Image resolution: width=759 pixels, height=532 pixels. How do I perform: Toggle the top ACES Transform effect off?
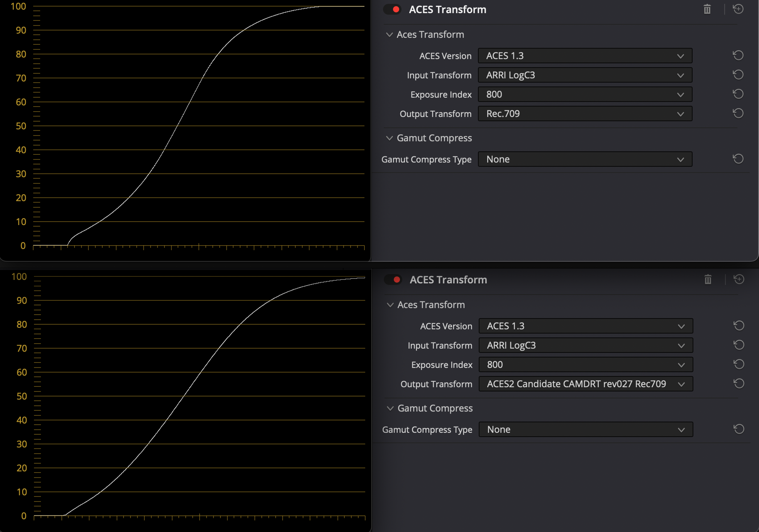[392, 9]
